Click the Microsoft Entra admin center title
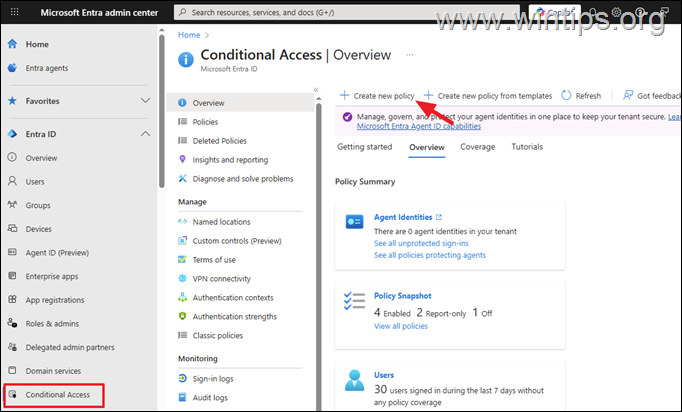 99,13
